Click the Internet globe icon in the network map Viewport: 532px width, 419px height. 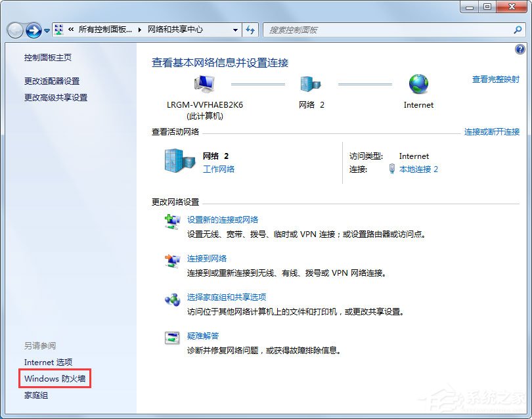click(418, 83)
